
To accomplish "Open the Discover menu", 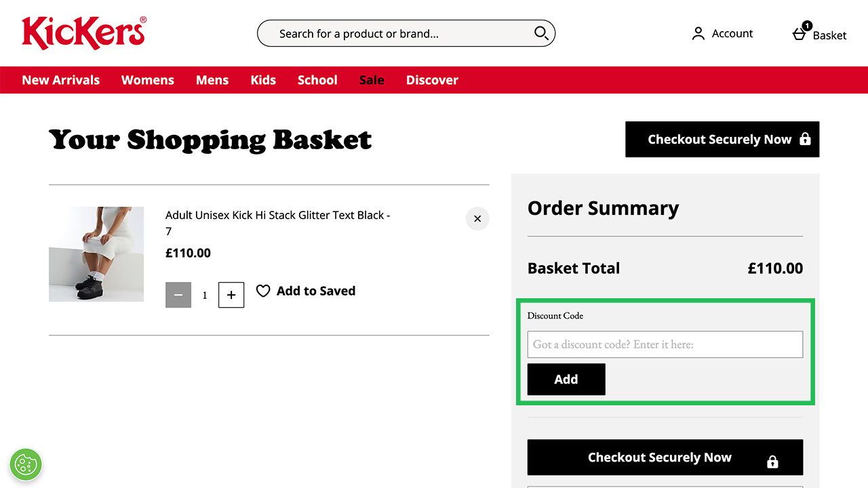I will (432, 80).
